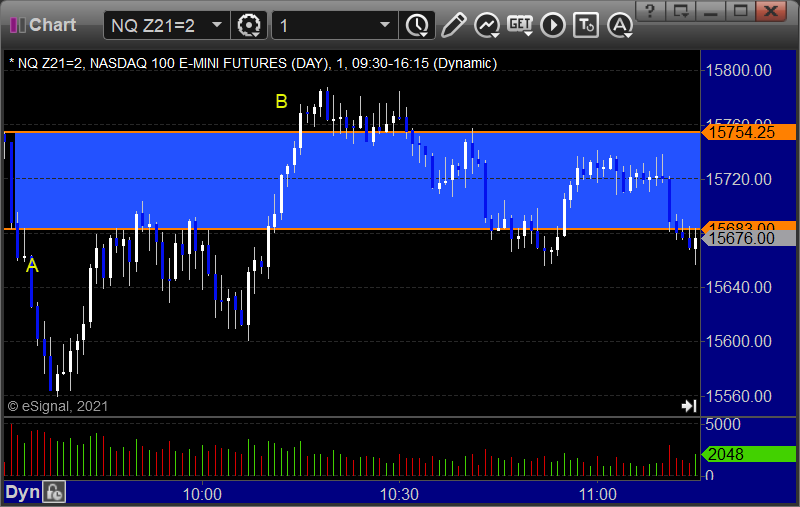Viewport: 800px width, 507px height.
Task: Jump to latest bar arrow icon
Action: click(x=689, y=406)
